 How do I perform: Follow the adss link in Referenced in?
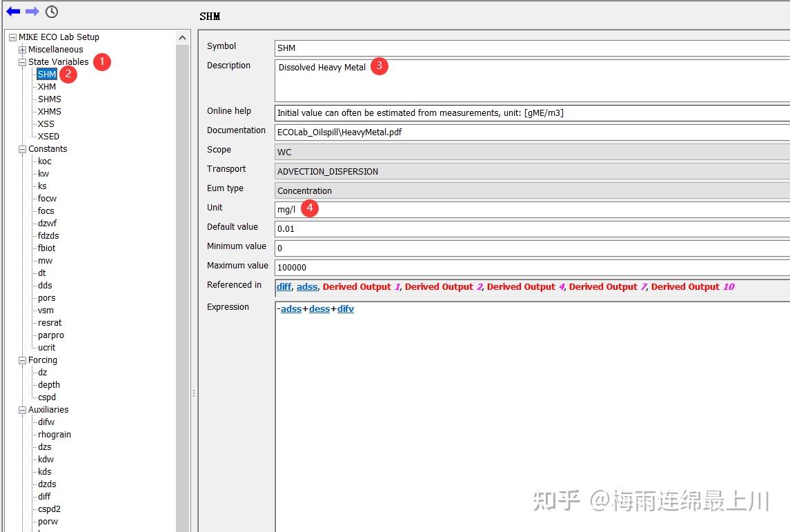point(307,286)
